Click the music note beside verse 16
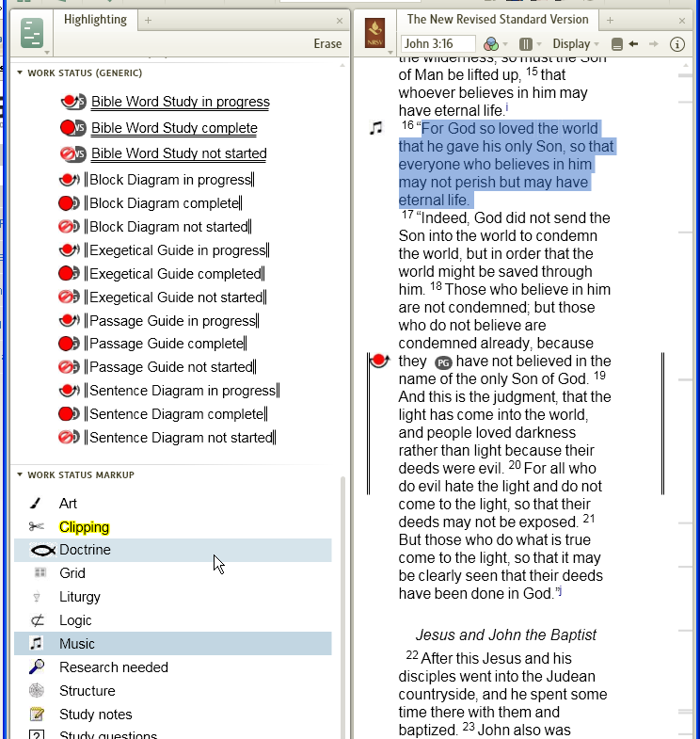 click(x=376, y=128)
